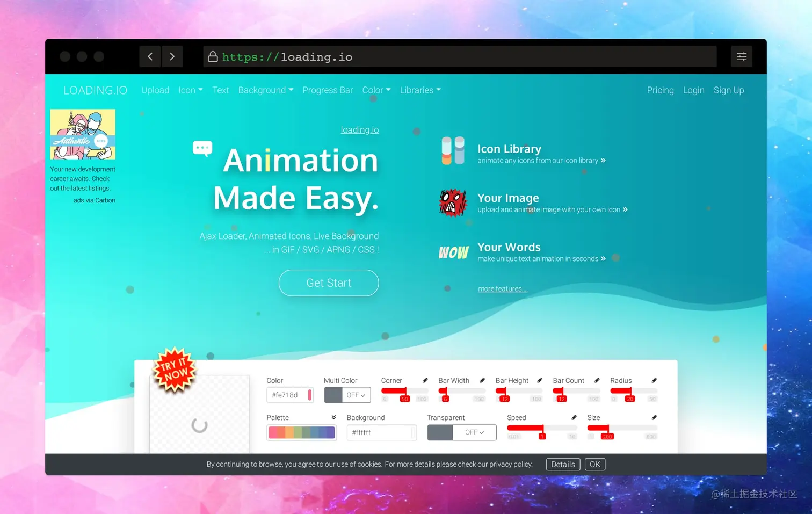Click the browser forward arrow
This screenshot has width=812, height=514.
[x=172, y=56]
